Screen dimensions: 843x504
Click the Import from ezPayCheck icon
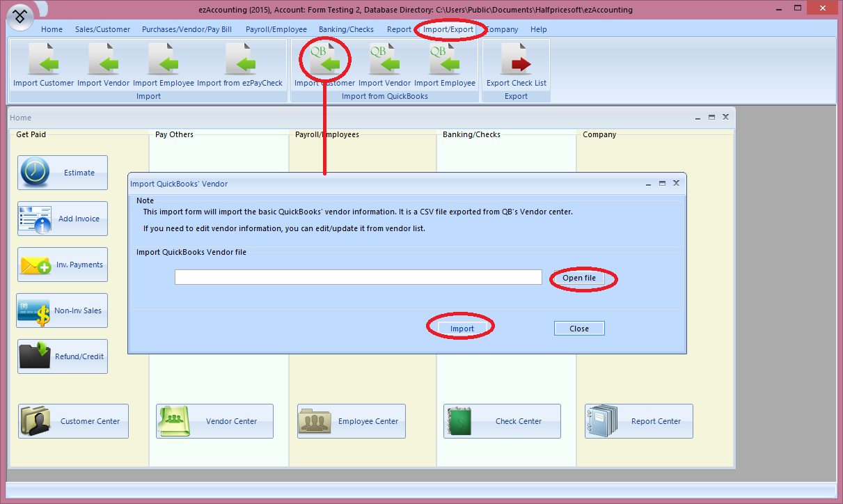point(241,64)
